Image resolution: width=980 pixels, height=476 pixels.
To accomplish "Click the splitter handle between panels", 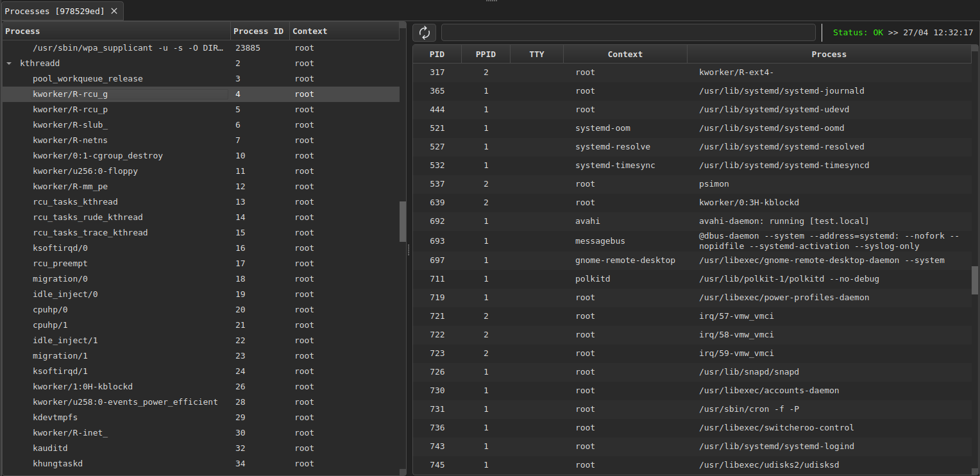I will [409, 250].
